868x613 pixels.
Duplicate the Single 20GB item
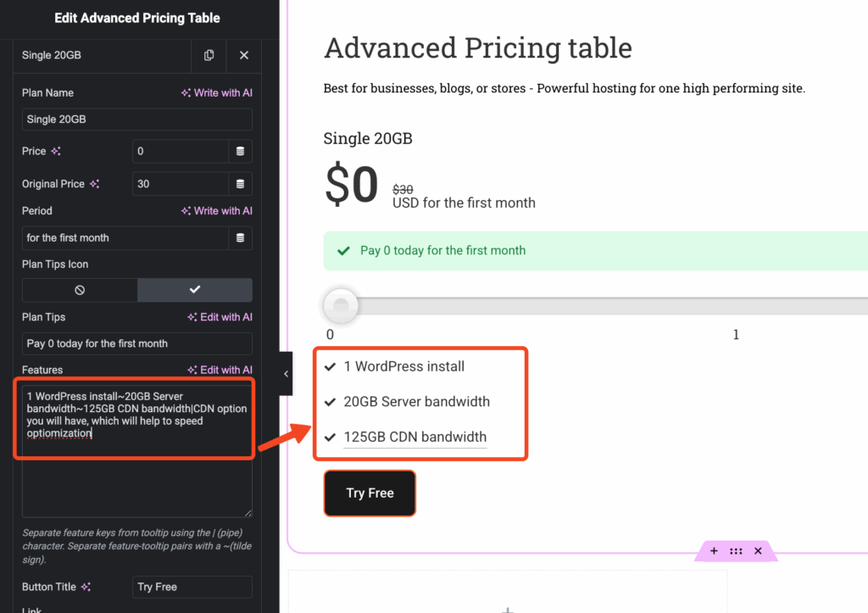point(209,55)
